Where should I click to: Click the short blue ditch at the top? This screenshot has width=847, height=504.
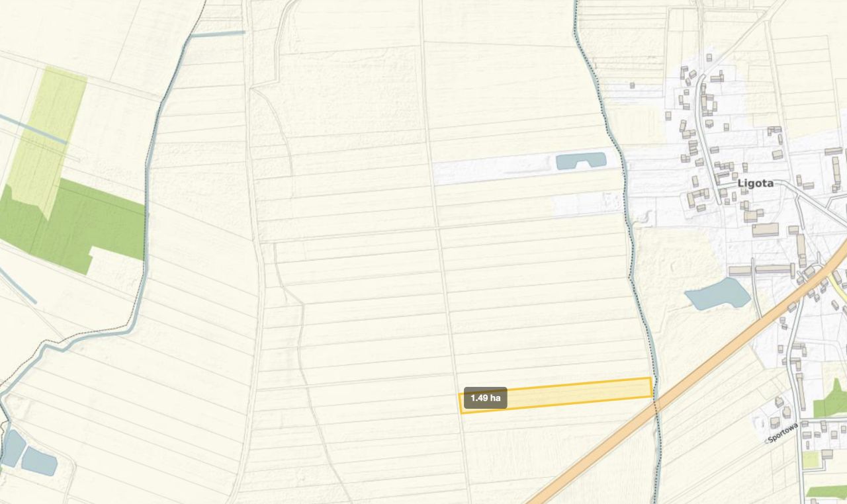218,33
